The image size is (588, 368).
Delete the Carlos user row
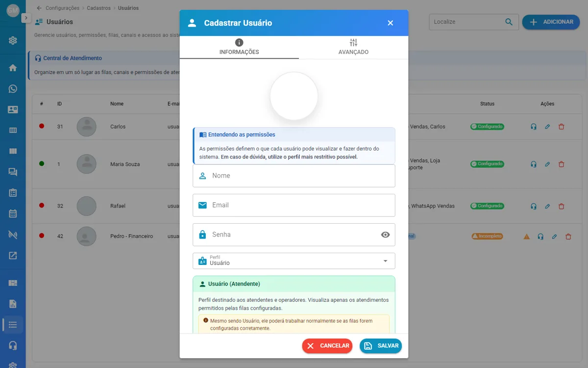pos(562,127)
